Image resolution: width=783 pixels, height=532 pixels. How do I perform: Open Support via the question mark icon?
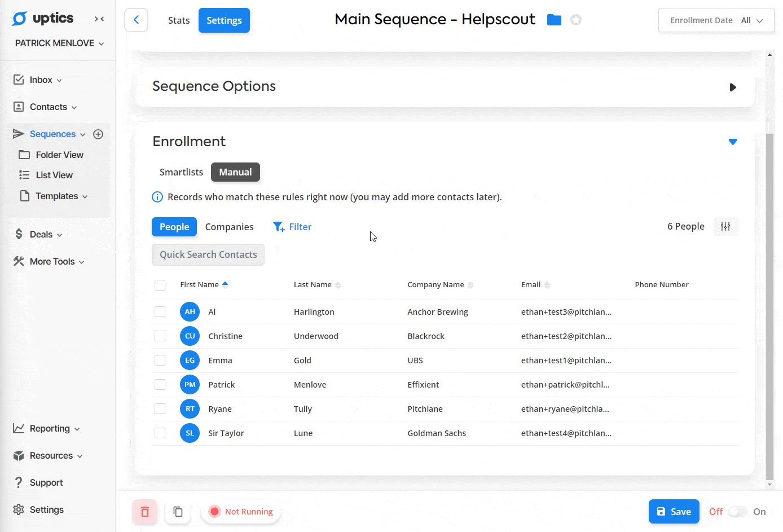coord(19,482)
